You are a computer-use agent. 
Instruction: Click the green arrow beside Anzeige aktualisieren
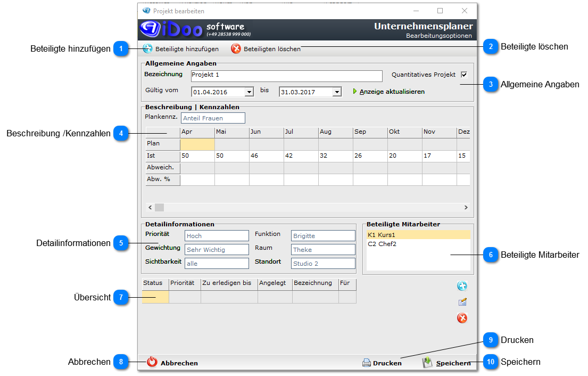(355, 91)
